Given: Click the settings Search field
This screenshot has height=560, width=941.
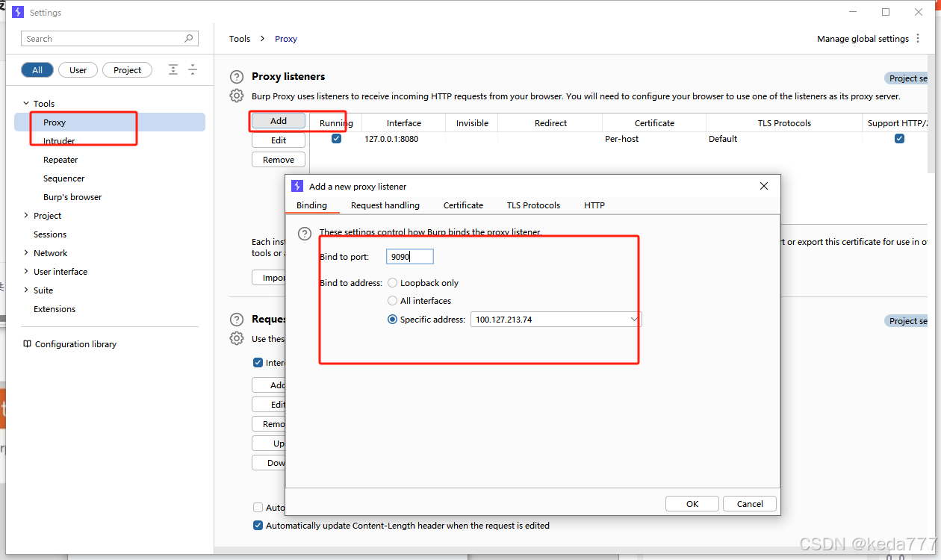Looking at the screenshot, I should tap(110, 39).
